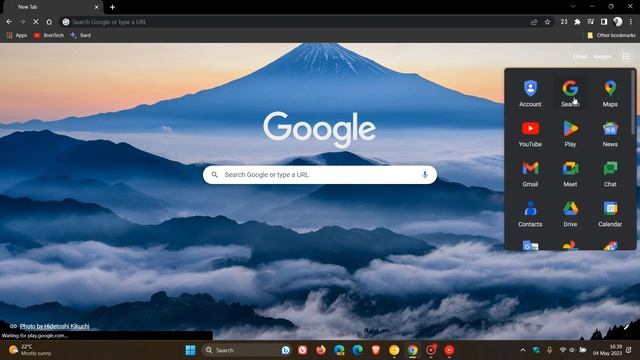Screen dimensions: 640x360
Task: Click the voice search microphone icon
Action: pyautogui.click(x=424, y=175)
